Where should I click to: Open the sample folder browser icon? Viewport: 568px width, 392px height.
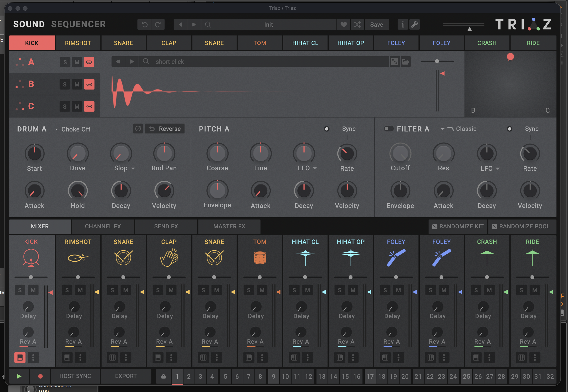(x=406, y=62)
